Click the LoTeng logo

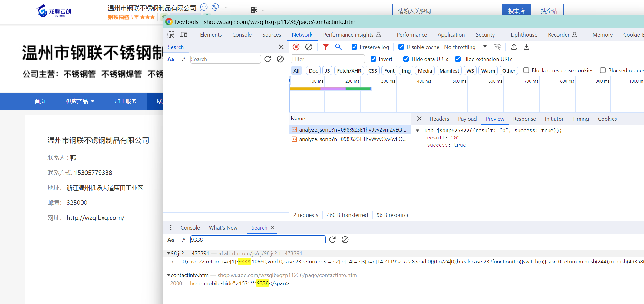tap(54, 11)
